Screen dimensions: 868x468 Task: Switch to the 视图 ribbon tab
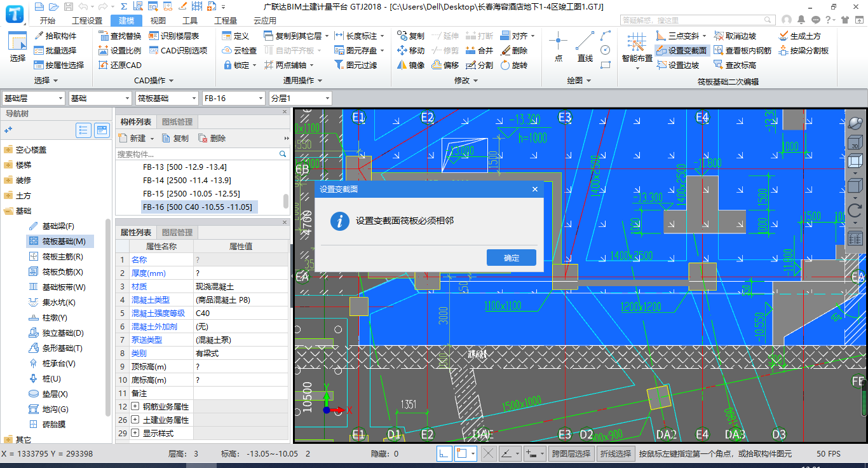(x=158, y=20)
